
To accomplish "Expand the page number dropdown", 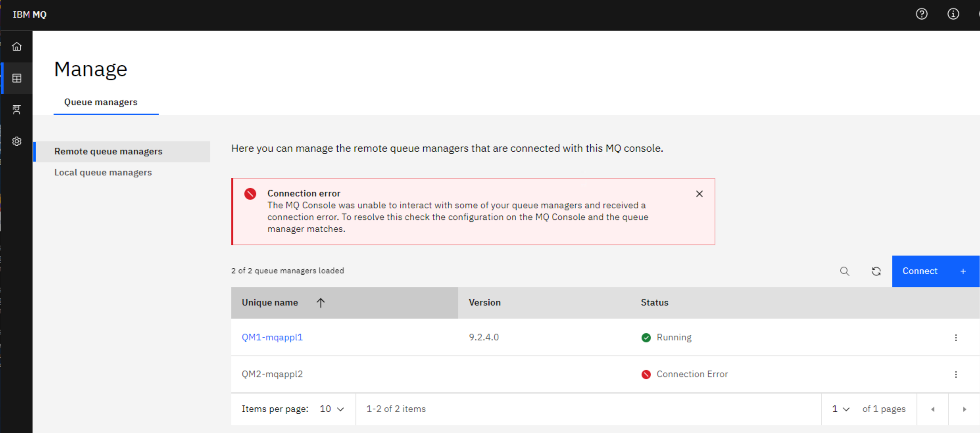I will point(840,409).
